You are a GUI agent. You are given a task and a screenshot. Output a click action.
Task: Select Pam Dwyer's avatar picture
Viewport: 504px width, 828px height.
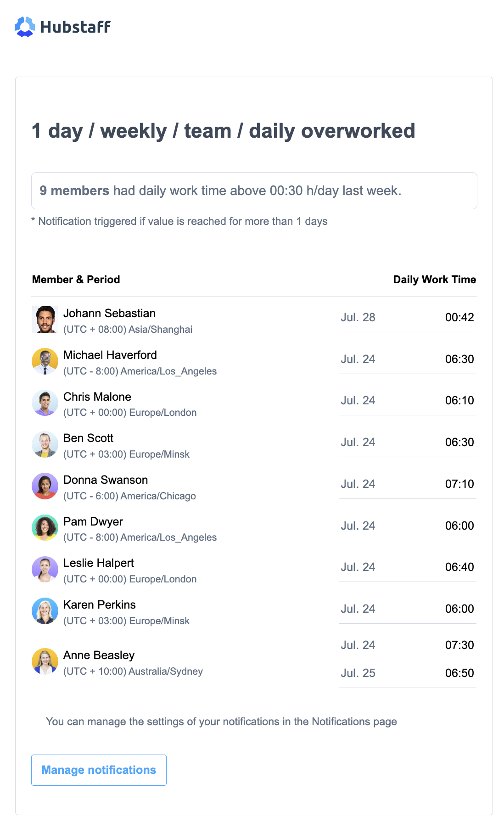(x=45, y=528)
